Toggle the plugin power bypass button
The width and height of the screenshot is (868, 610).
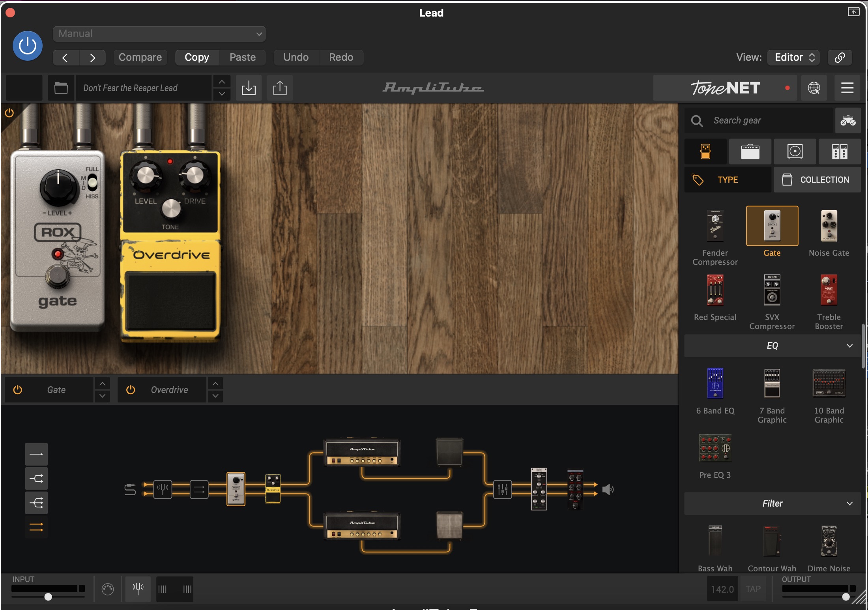coord(27,46)
